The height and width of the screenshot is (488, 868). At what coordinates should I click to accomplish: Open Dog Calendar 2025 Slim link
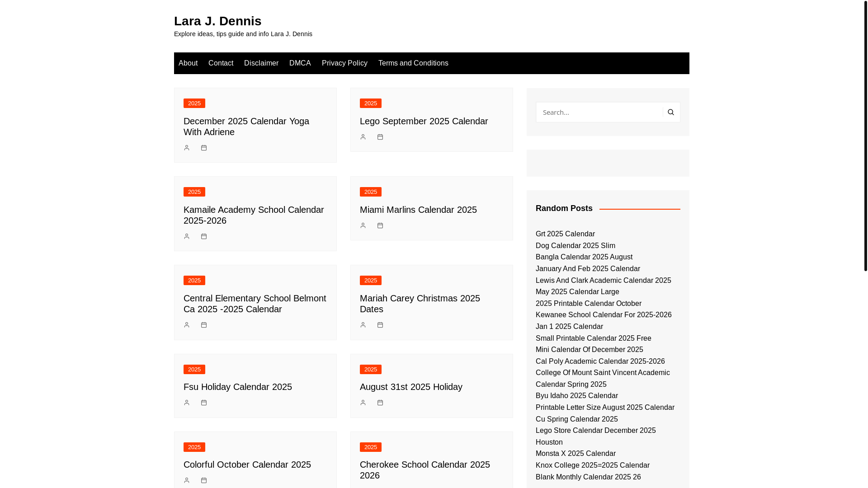click(x=576, y=246)
